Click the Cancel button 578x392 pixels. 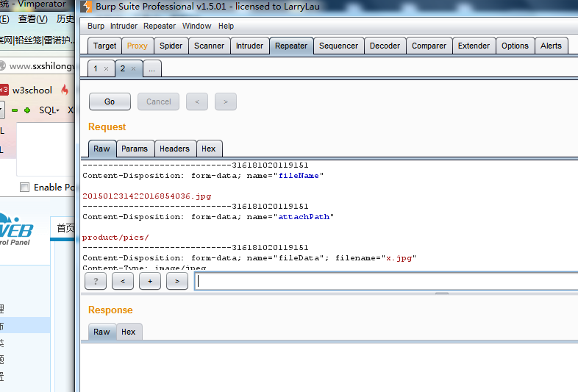(159, 101)
